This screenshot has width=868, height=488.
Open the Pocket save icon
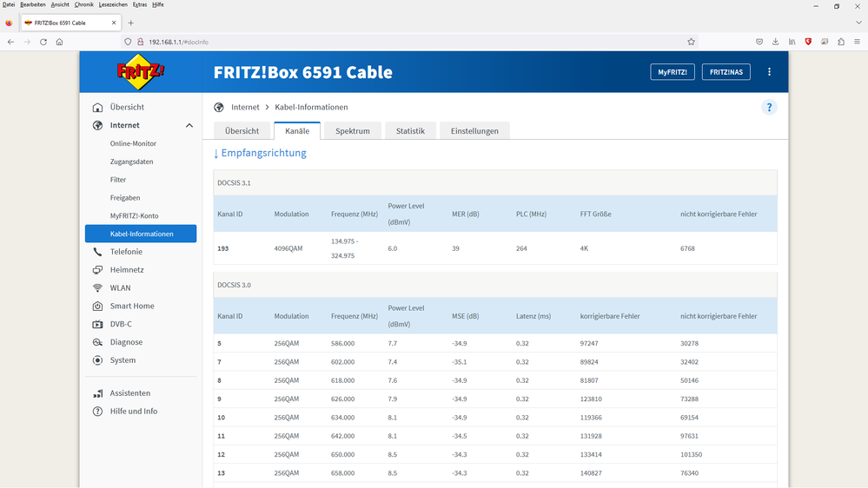click(x=759, y=42)
